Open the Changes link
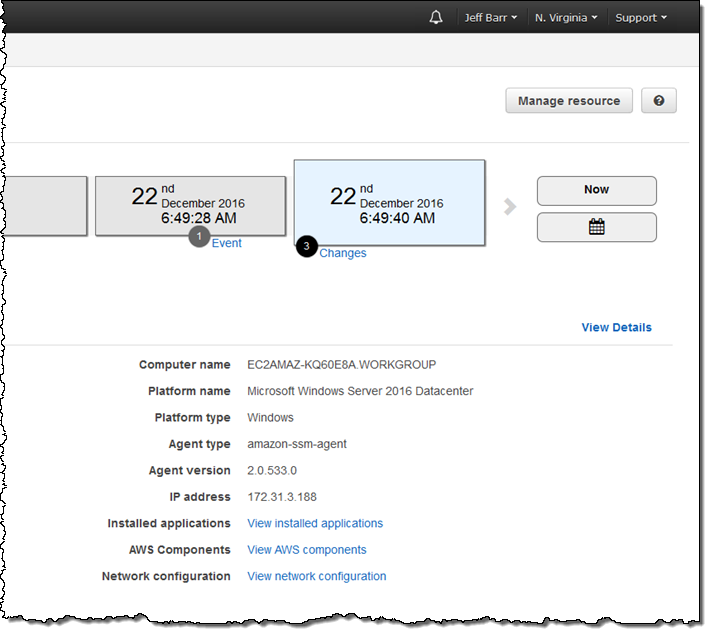The width and height of the screenshot is (710, 634). 343,254
